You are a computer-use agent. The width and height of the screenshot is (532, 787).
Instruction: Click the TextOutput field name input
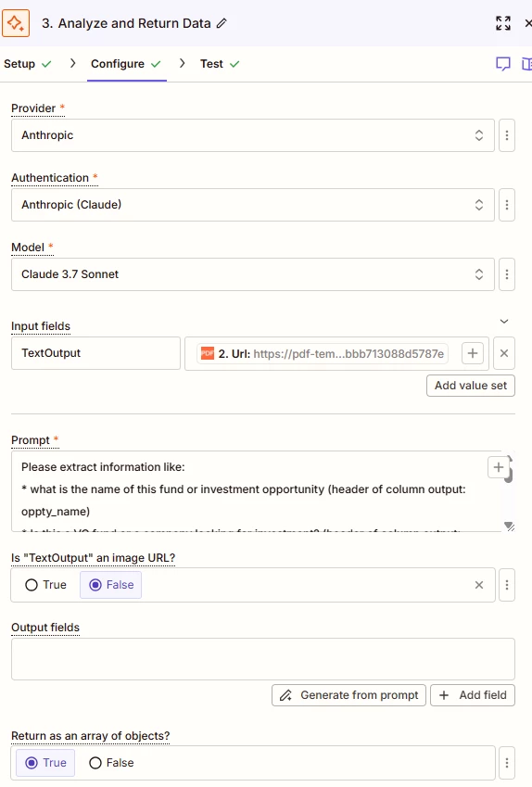[95, 353]
